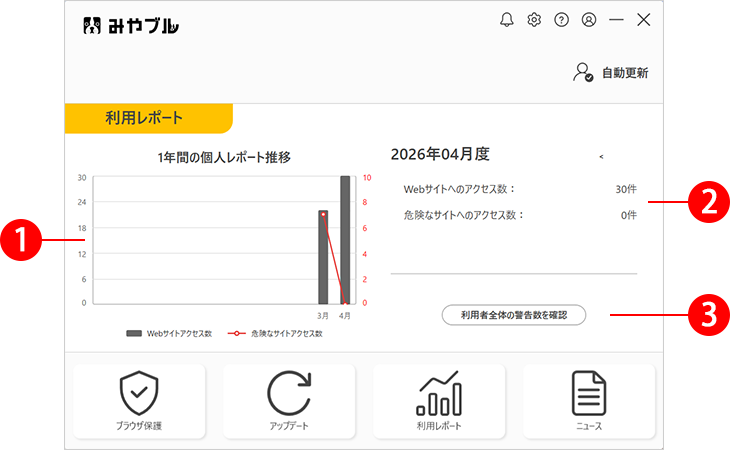730x450 pixels.
Task: Click 危険なサイトへのアクセス数 label
Action: tap(464, 215)
